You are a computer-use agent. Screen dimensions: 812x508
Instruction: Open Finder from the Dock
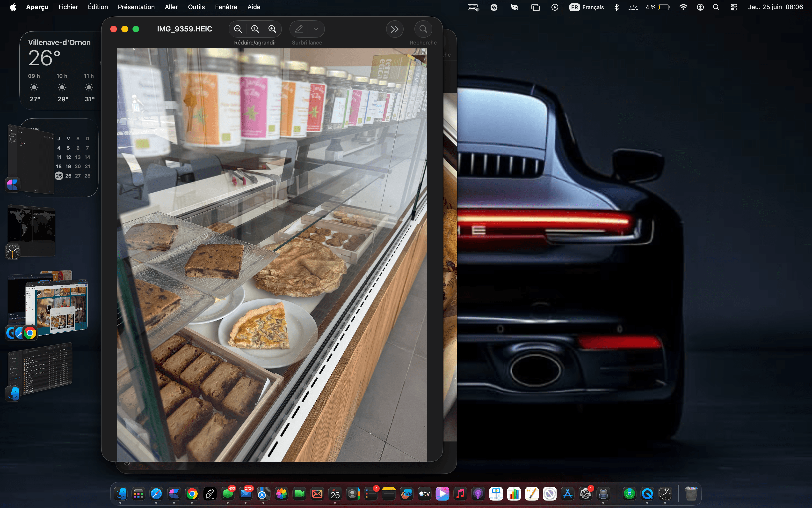click(x=120, y=494)
